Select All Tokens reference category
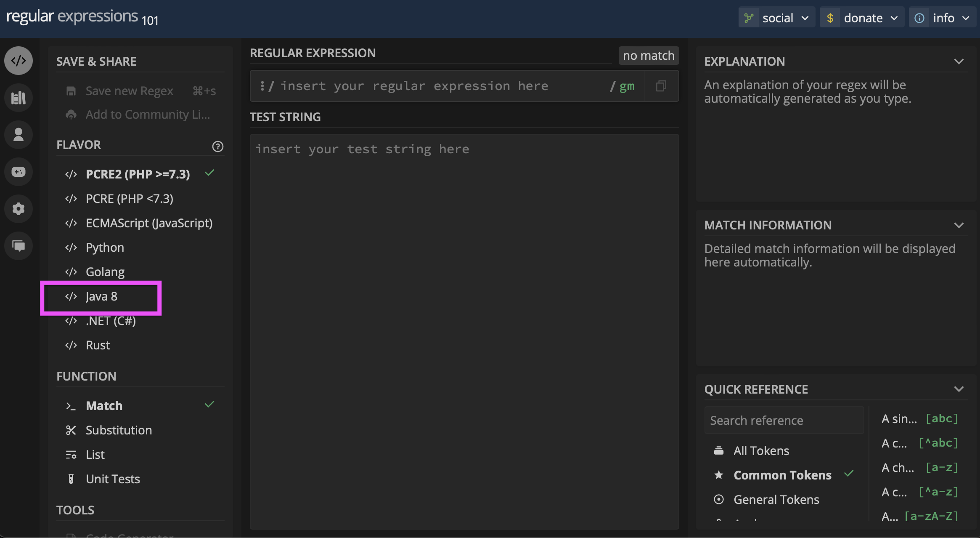980x538 pixels. (x=761, y=451)
